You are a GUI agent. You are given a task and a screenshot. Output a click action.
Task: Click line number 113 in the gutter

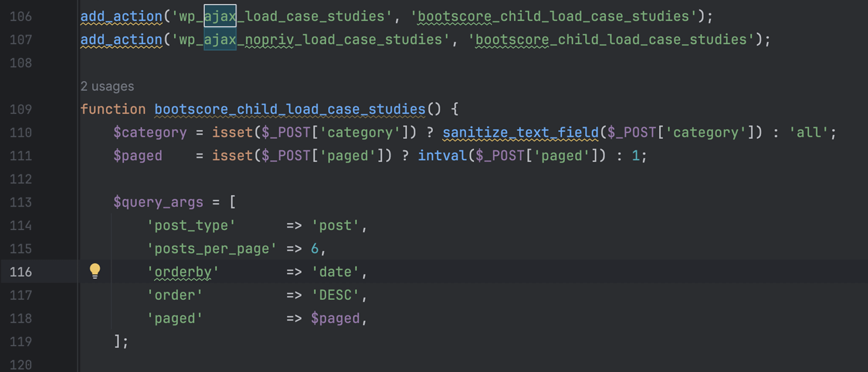[x=21, y=202]
